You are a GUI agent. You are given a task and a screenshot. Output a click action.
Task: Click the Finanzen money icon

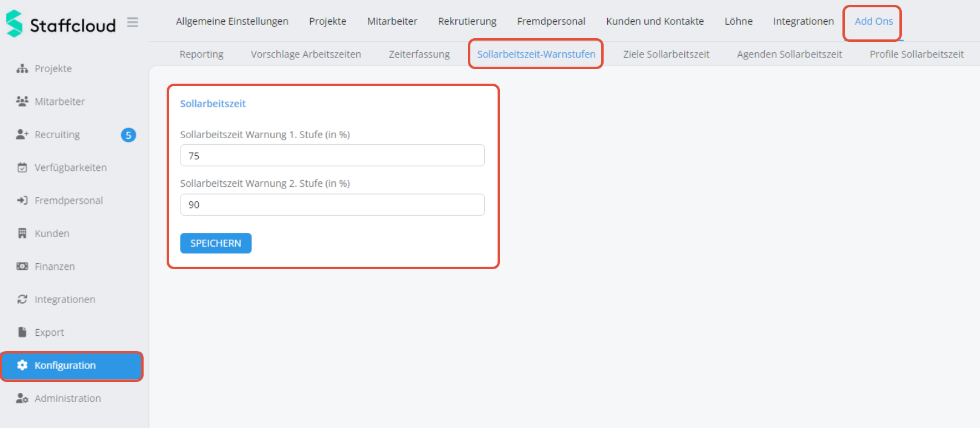22,266
